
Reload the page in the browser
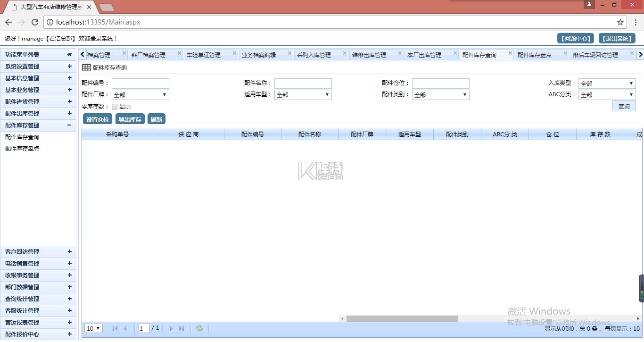pyautogui.click(x=34, y=22)
